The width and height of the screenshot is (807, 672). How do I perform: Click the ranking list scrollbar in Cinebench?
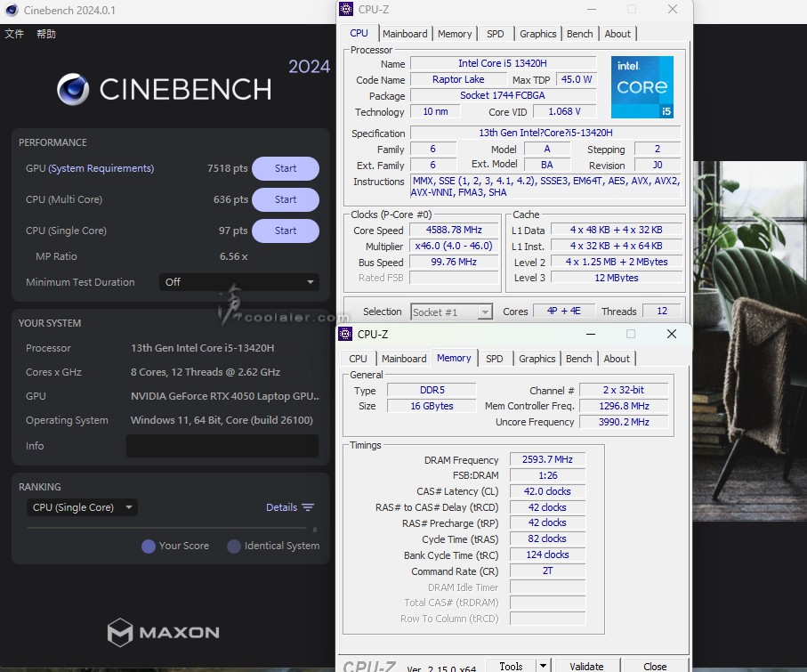[315, 529]
